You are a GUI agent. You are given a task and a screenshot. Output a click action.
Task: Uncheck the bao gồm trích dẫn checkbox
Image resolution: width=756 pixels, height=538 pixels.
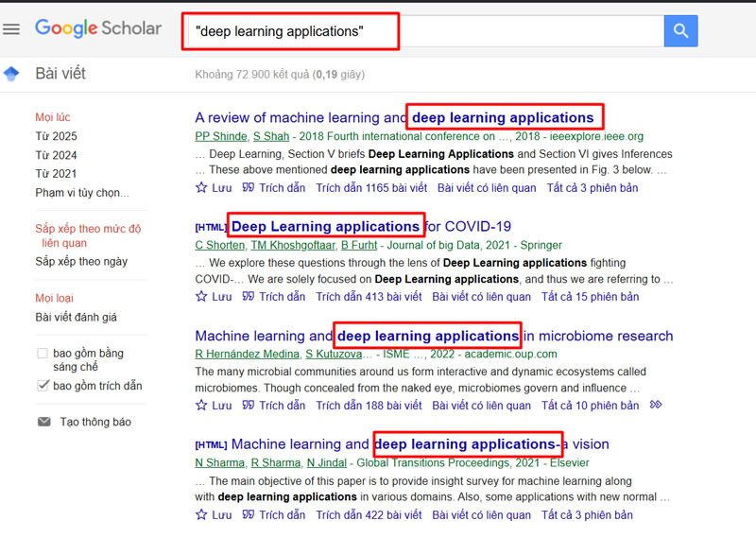tap(43, 386)
